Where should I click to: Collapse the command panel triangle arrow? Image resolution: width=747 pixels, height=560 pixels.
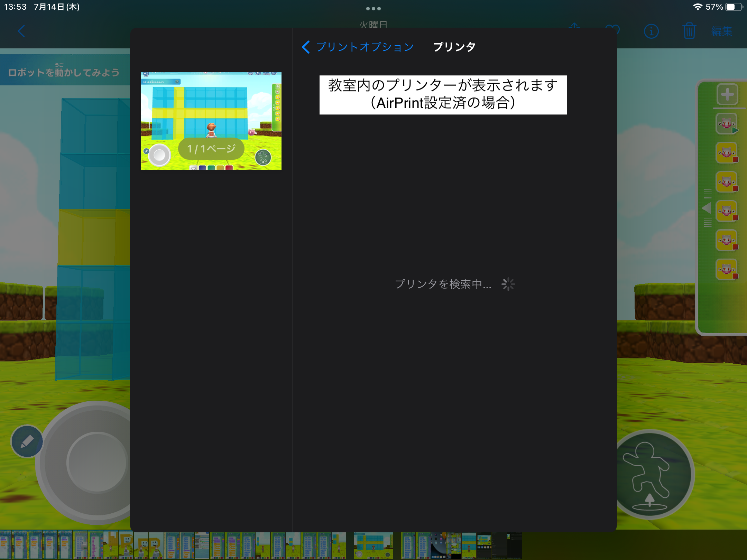point(707,208)
